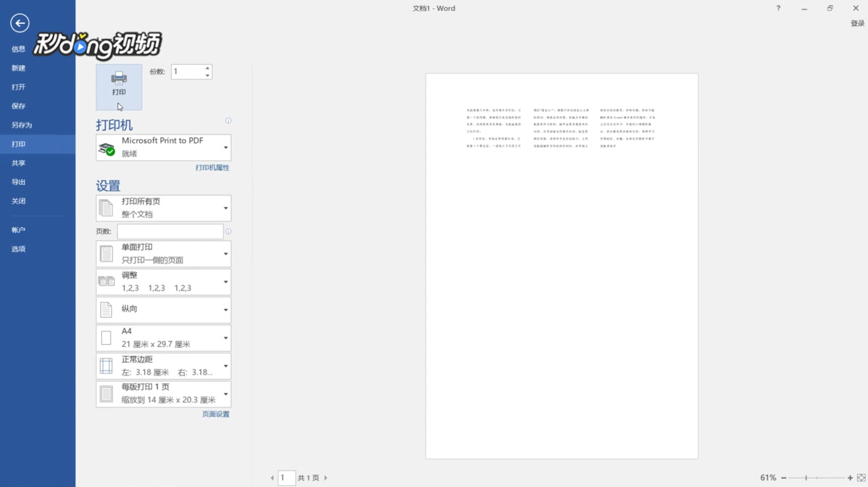
Task: Open the 打印机属性 link
Action: [212, 168]
